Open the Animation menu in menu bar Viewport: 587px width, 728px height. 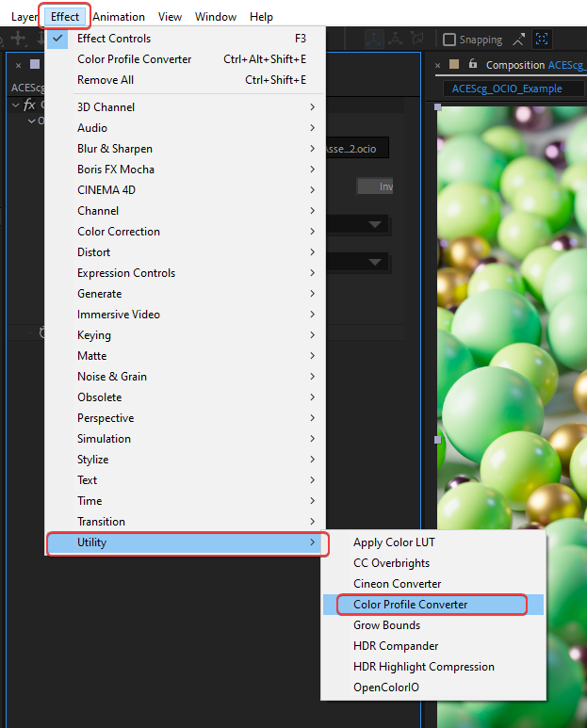point(119,17)
